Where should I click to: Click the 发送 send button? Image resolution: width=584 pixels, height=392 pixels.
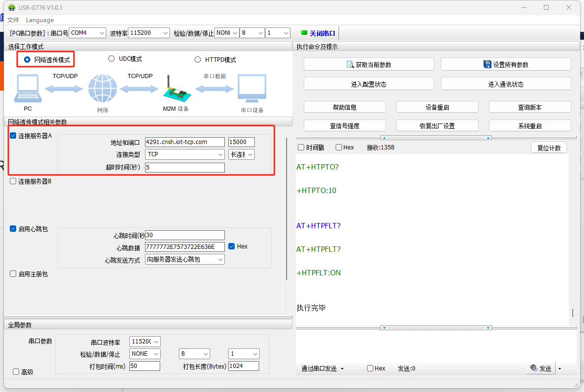coord(541,368)
